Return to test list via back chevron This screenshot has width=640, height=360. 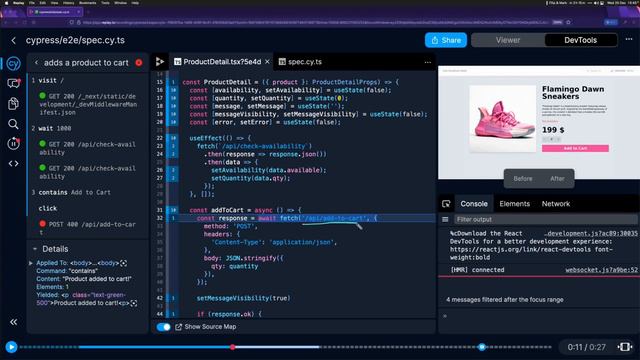(x=36, y=62)
